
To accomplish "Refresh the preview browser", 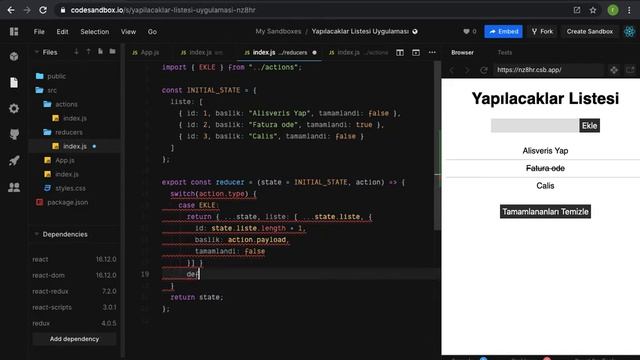I will (x=484, y=70).
